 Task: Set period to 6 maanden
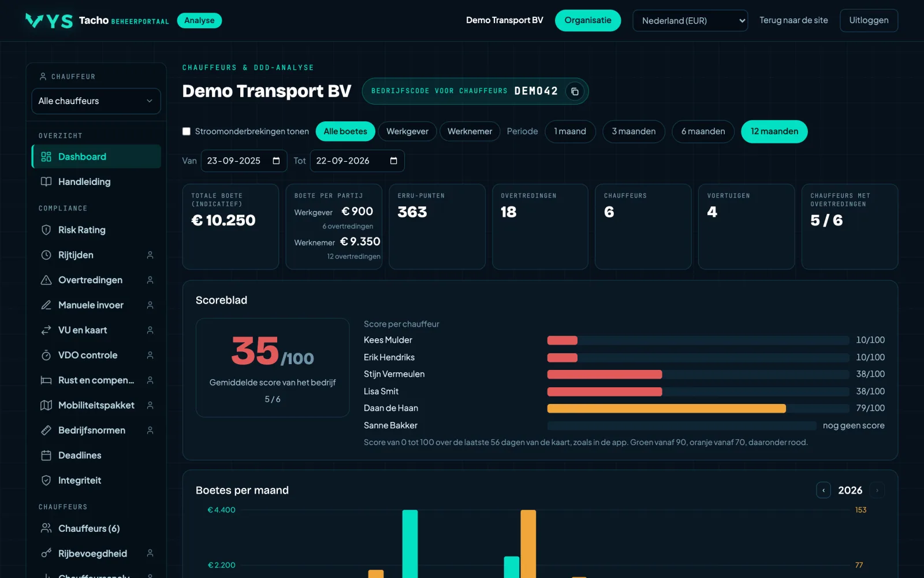tap(703, 131)
